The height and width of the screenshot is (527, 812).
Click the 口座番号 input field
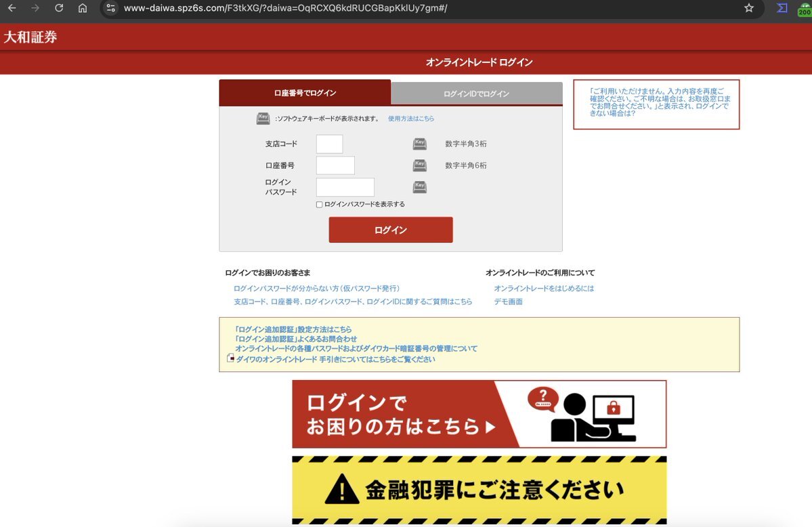336,165
